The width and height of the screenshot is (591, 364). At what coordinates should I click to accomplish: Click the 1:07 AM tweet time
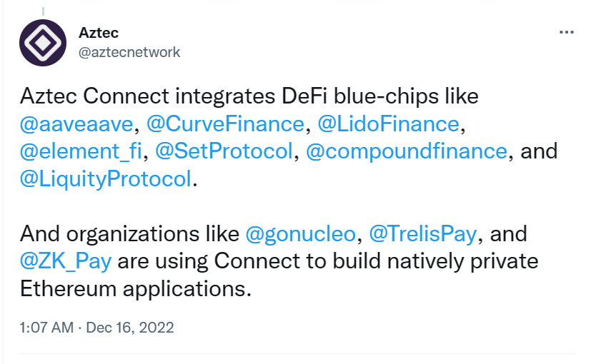[47, 328]
